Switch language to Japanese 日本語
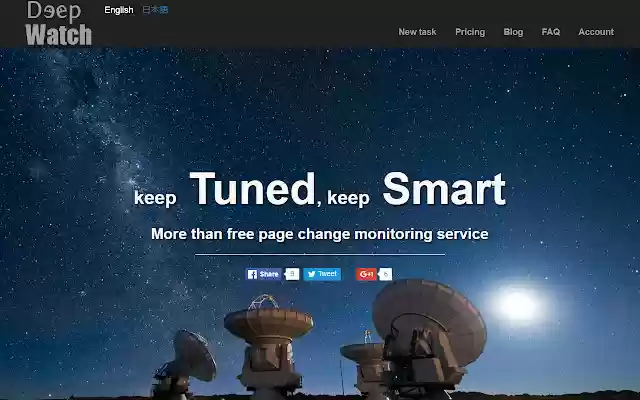Screen dimensions: 640x400 pos(155,10)
